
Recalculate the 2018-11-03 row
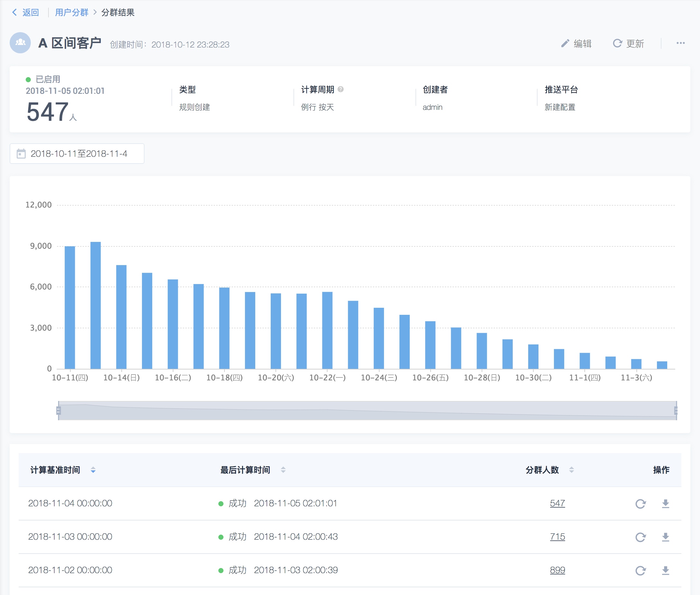(x=640, y=537)
